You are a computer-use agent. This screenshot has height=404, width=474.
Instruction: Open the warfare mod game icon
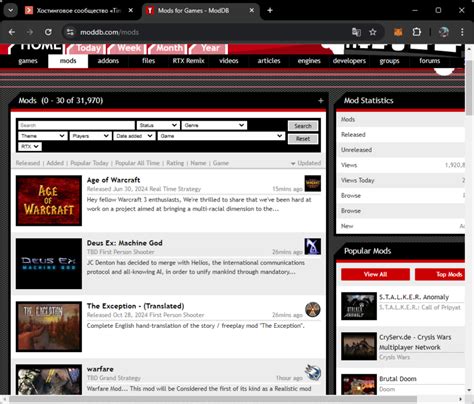click(x=313, y=372)
